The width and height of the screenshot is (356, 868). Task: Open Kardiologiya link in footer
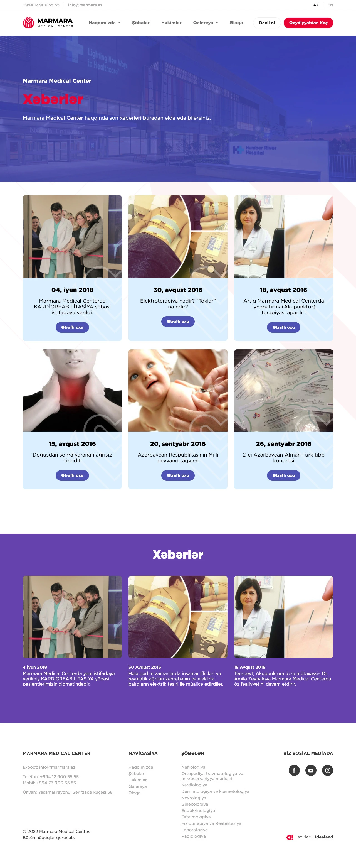point(194,785)
